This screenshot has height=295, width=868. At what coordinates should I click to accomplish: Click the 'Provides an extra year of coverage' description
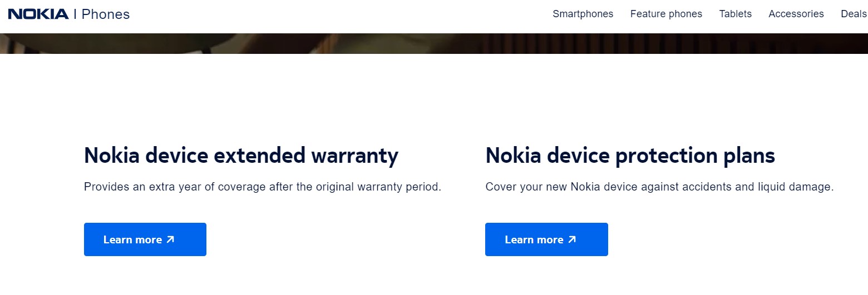click(263, 187)
